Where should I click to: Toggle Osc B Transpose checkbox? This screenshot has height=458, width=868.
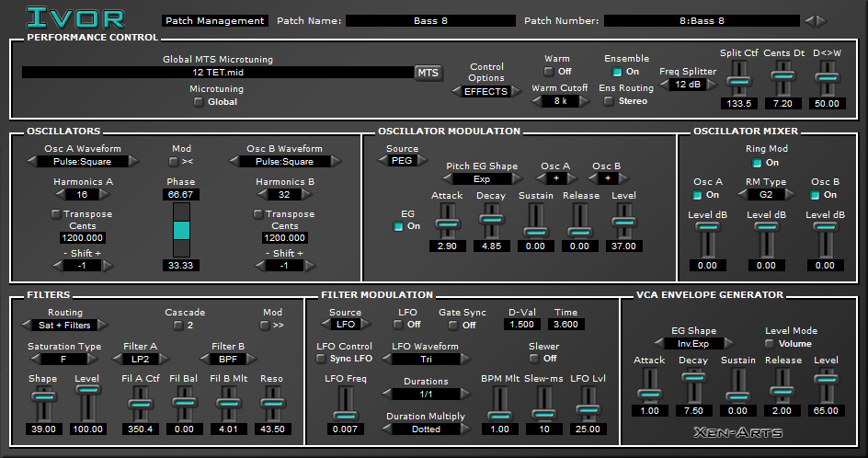[257, 213]
